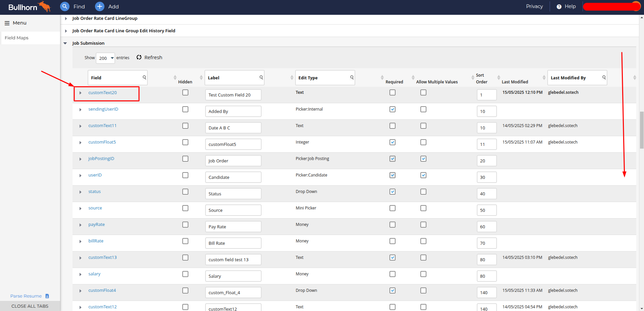This screenshot has width=644, height=311.
Task: Expand the salary row
Action: click(x=80, y=274)
